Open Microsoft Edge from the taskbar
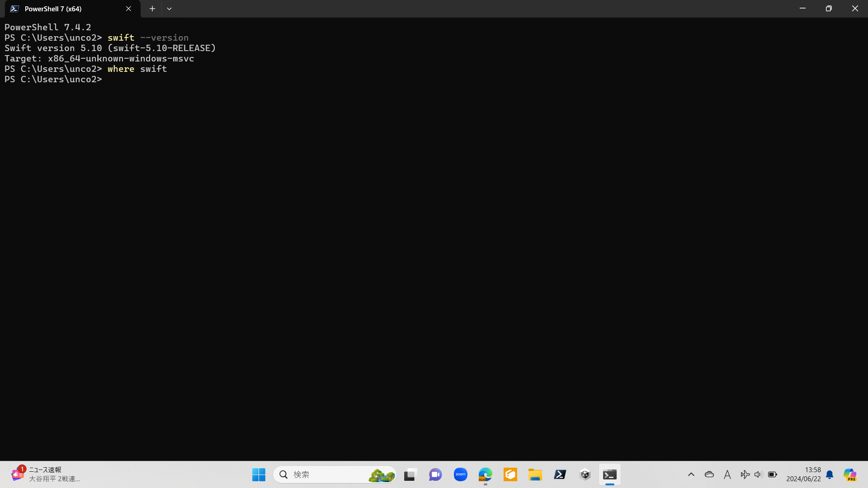The height and width of the screenshot is (488, 868). [486, 474]
